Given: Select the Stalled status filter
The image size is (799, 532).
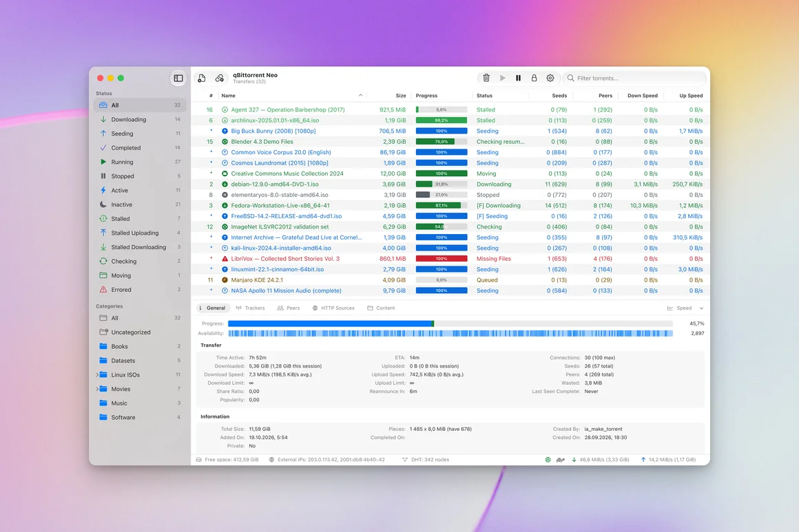Looking at the screenshot, I should click(x=140, y=219).
